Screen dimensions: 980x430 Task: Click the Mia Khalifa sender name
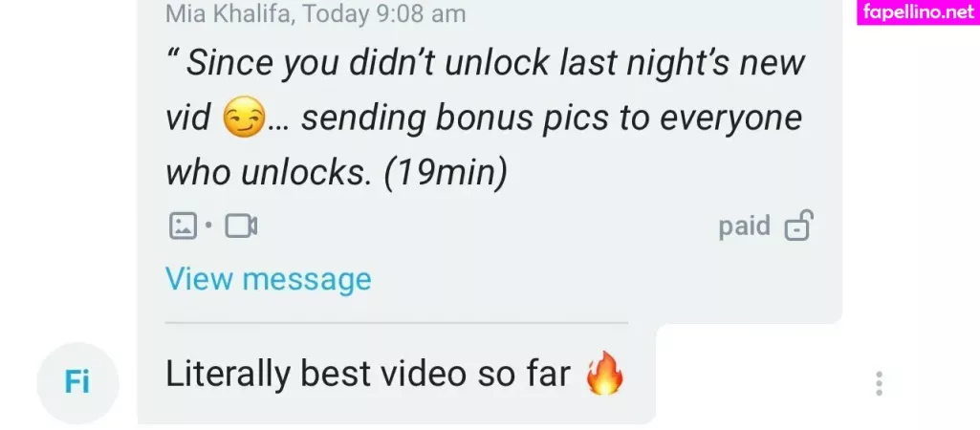tap(229, 13)
